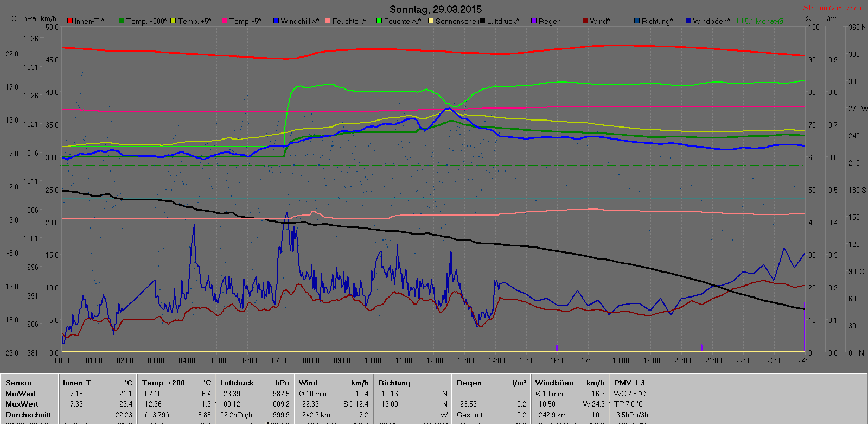This screenshot has width=868, height=424.
Task: Click the Innen-T. maximum value 23.4
Action: pyautogui.click(x=126, y=404)
